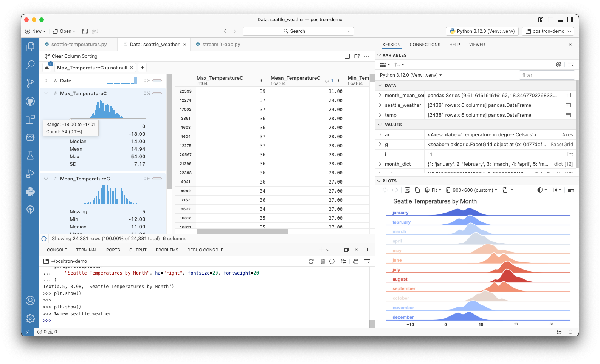Collapse the PLOTS section
Viewport: 600px width, 364px height.
379,181
